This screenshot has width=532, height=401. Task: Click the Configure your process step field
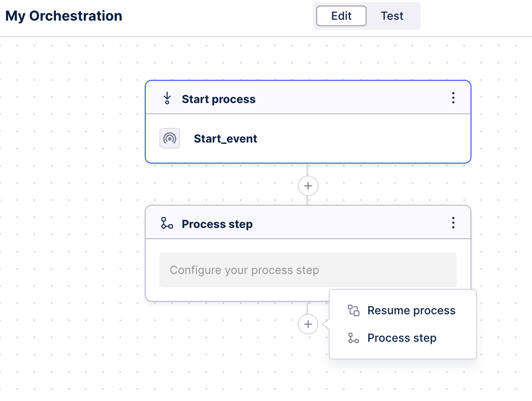pyautogui.click(x=308, y=270)
